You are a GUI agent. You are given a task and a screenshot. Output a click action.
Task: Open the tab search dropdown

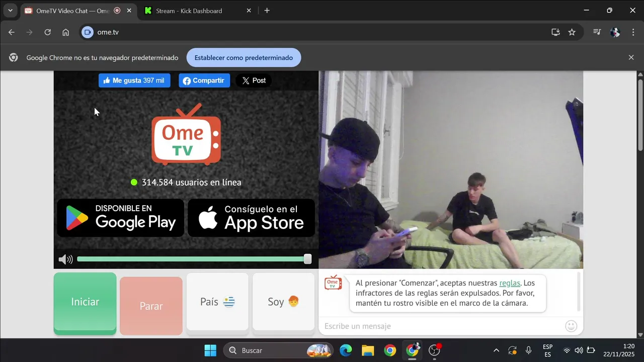(10, 11)
